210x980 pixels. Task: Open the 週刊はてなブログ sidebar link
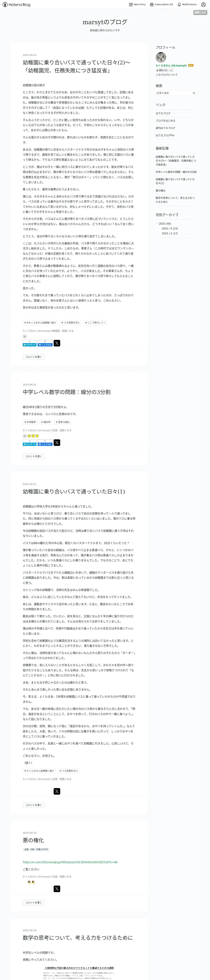pyautogui.click(x=165, y=128)
